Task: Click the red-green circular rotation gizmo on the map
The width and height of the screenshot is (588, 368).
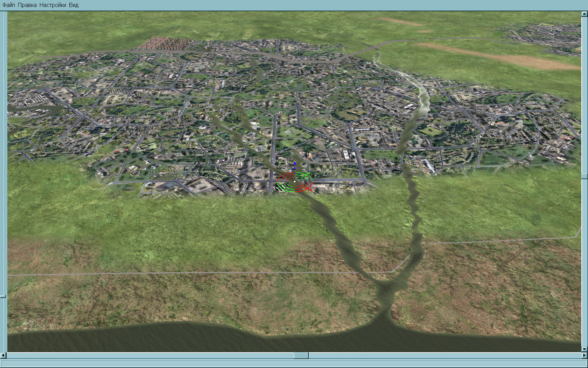Action: (295, 182)
